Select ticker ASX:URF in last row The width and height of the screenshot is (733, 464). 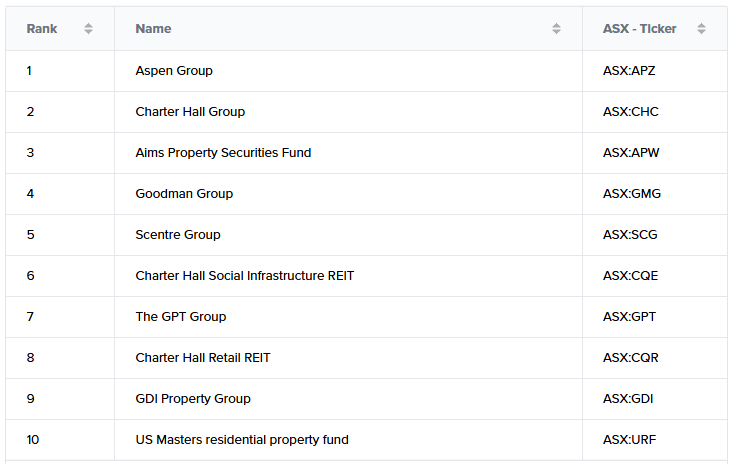[630, 440]
